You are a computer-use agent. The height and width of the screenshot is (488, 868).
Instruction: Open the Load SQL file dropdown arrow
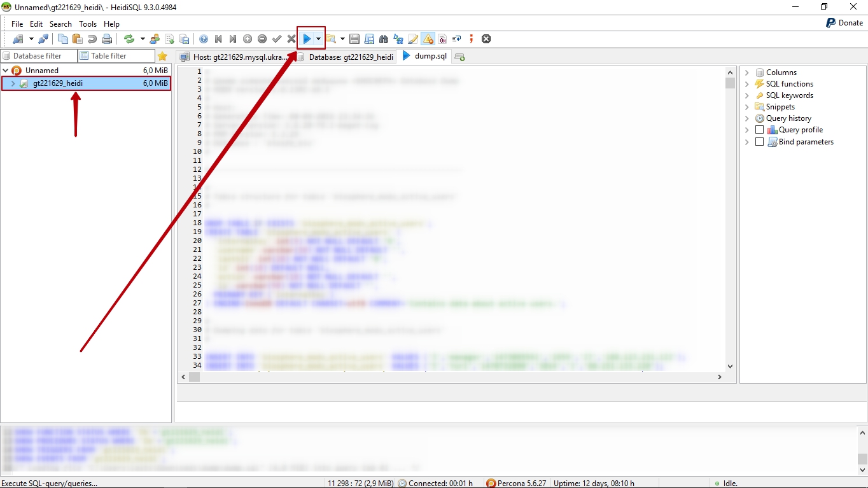point(342,39)
